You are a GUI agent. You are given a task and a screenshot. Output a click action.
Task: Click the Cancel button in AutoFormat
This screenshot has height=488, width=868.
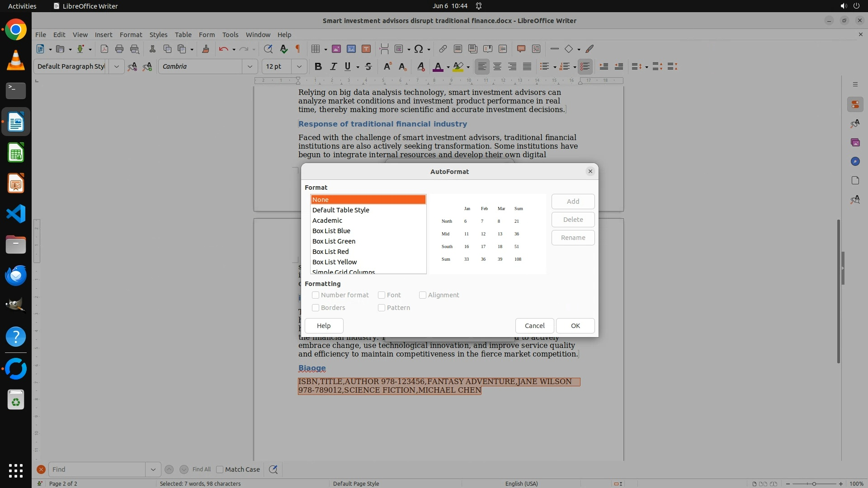534,326
